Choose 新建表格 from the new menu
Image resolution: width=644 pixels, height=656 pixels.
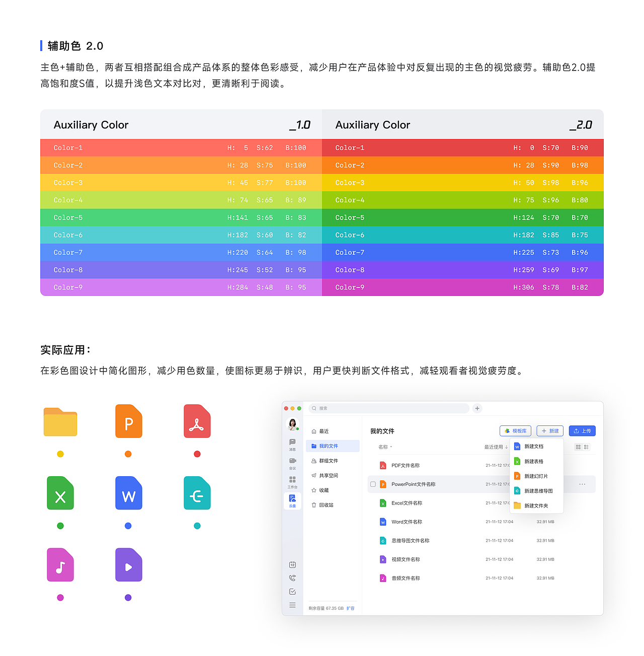pyautogui.click(x=536, y=462)
